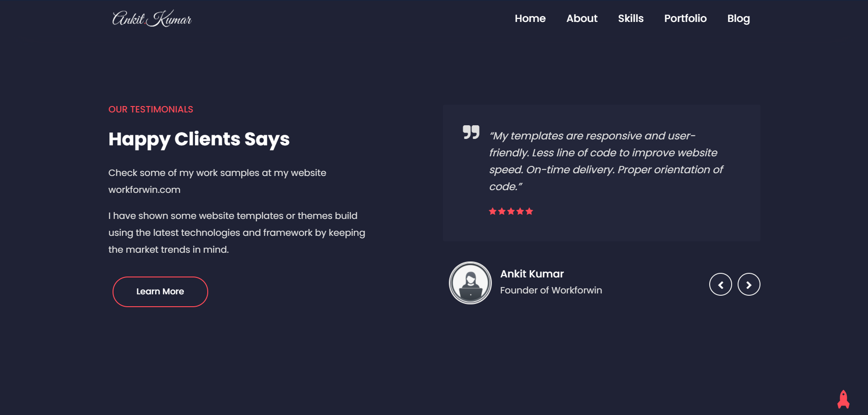Click the Happy Clients Says heading
Viewport: 868px width, 415px height.
click(199, 139)
